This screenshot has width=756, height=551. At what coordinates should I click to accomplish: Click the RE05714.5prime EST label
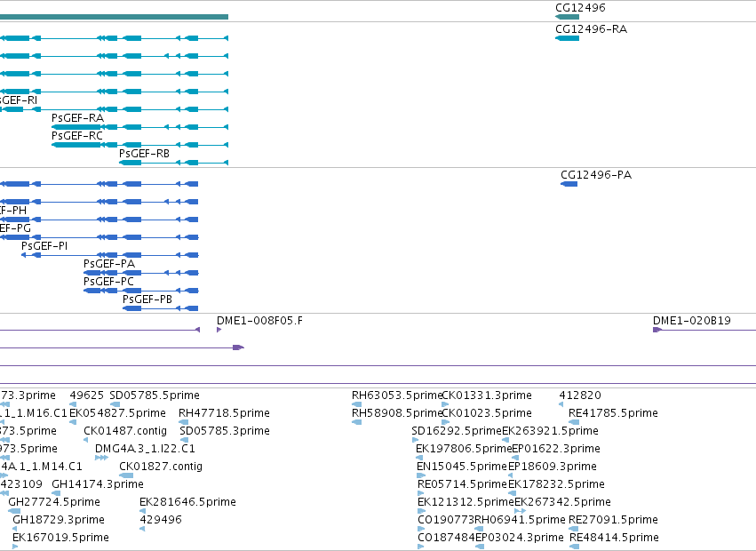462,484
